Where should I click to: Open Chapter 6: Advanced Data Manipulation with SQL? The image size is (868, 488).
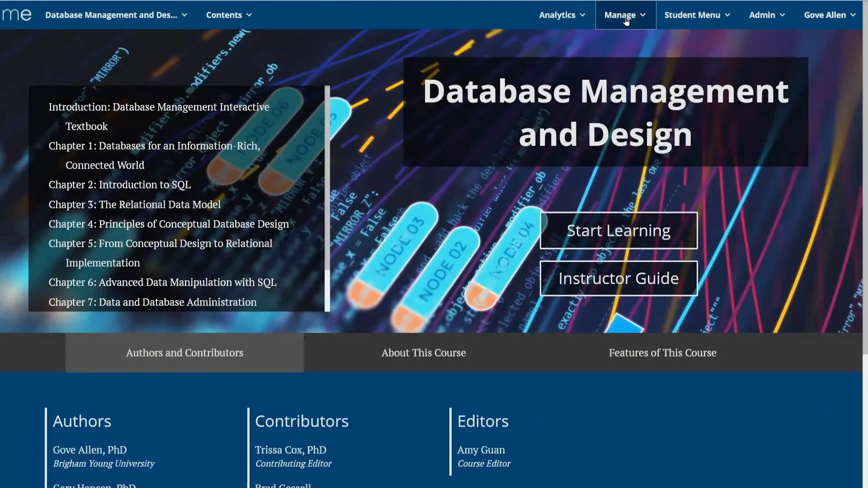[x=162, y=282]
